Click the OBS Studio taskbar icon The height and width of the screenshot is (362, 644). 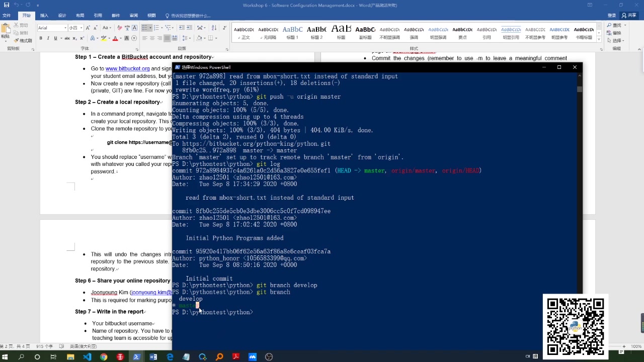[x=269, y=357]
